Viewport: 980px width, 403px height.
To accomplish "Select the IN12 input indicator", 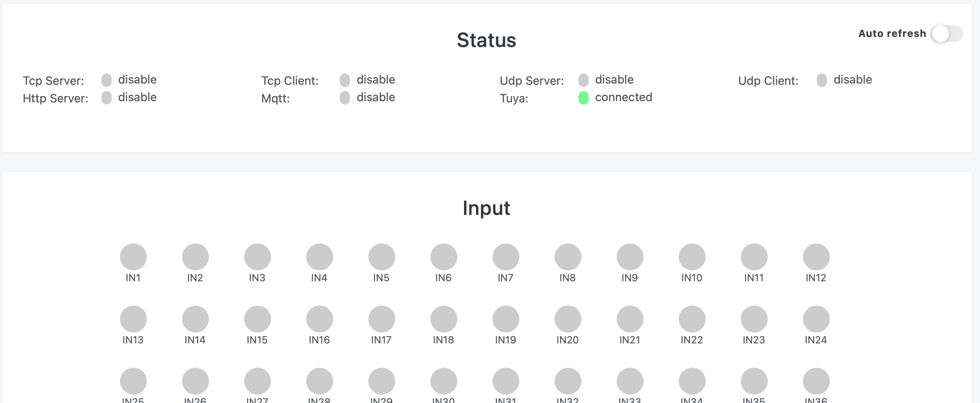I will (x=816, y=257).
